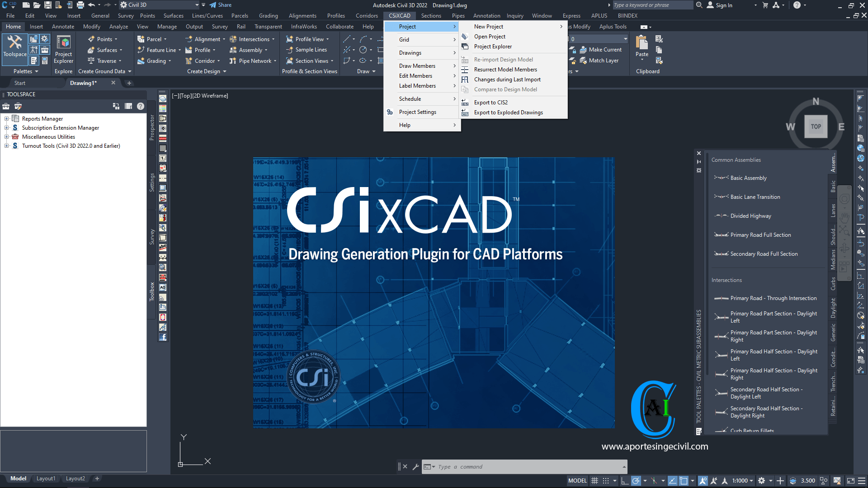The height and width of the screenshot is (488, 868).
Task: Expand Miscellaneous Utilities tree node
Action: click(7, 136)
